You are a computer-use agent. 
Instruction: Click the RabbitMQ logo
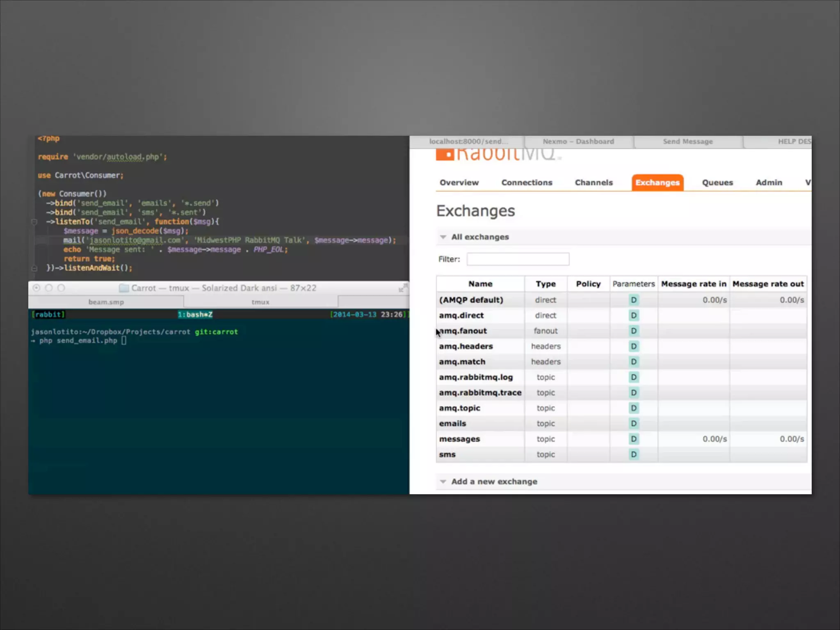point(498,154)
